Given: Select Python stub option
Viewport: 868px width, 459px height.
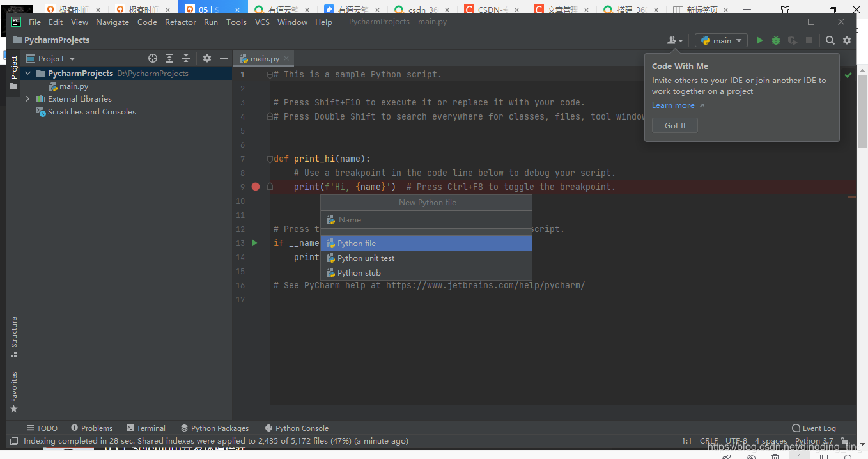Looking at the screenshot, I should [426, 273].
